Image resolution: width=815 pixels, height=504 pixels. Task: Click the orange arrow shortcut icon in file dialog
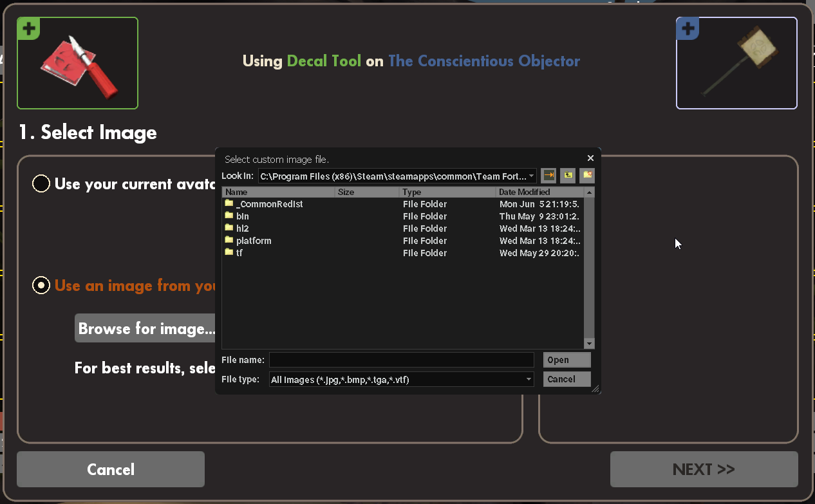[x=548, y=176]
